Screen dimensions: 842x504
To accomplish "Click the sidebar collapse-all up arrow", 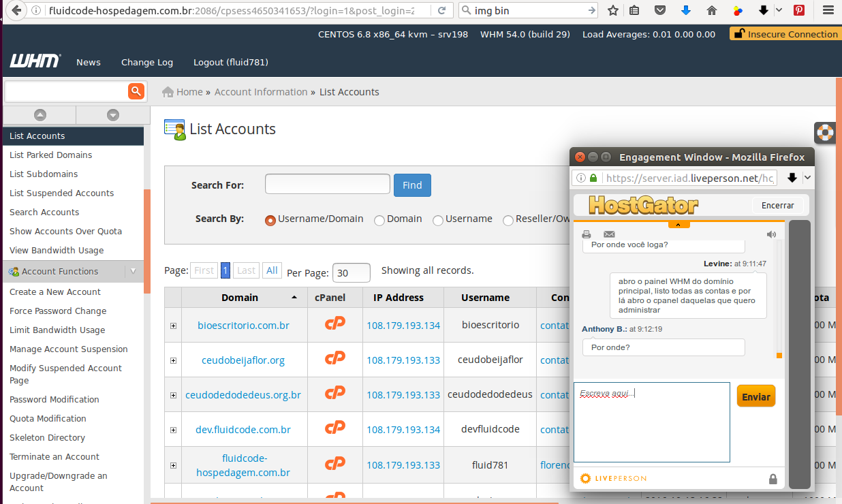I will pyautogui.click(x=40, y=115).
